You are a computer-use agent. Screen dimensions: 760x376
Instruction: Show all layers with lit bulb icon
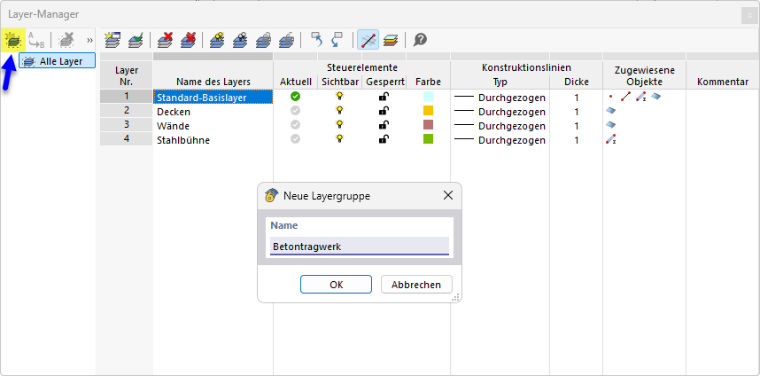coord(217,40)
